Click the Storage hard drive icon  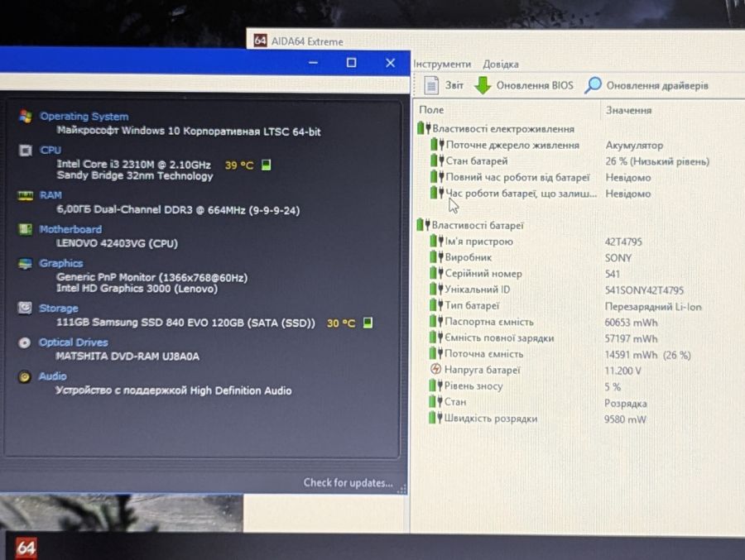[x=25, y=308]
